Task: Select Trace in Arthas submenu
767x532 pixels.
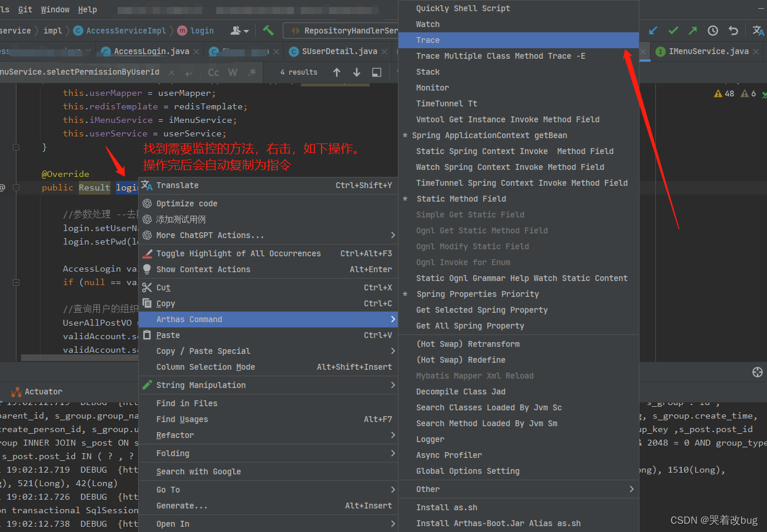Action: coord(518,40)
